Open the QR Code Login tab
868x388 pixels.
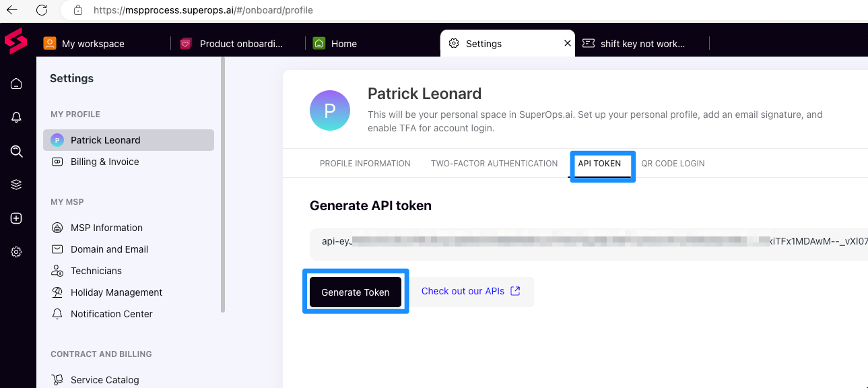pyautogui.click(x=673, y=164)
